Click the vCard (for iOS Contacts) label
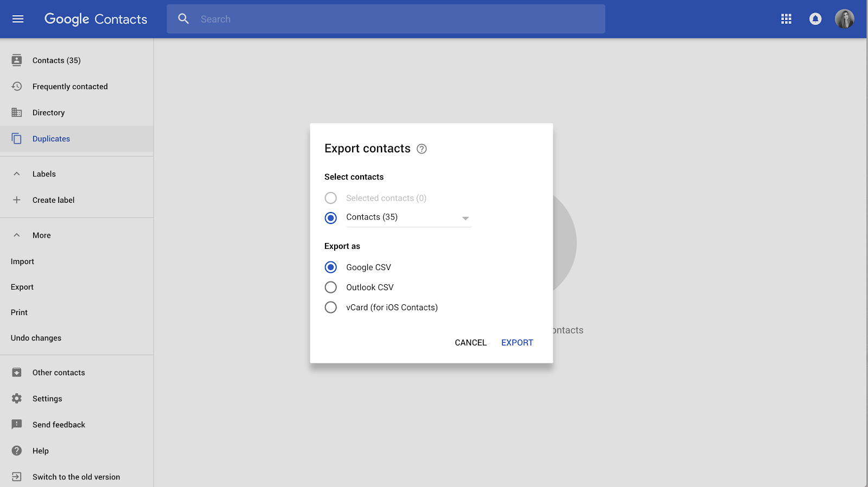Screen dimensions: 868x487 click(392, 307)
